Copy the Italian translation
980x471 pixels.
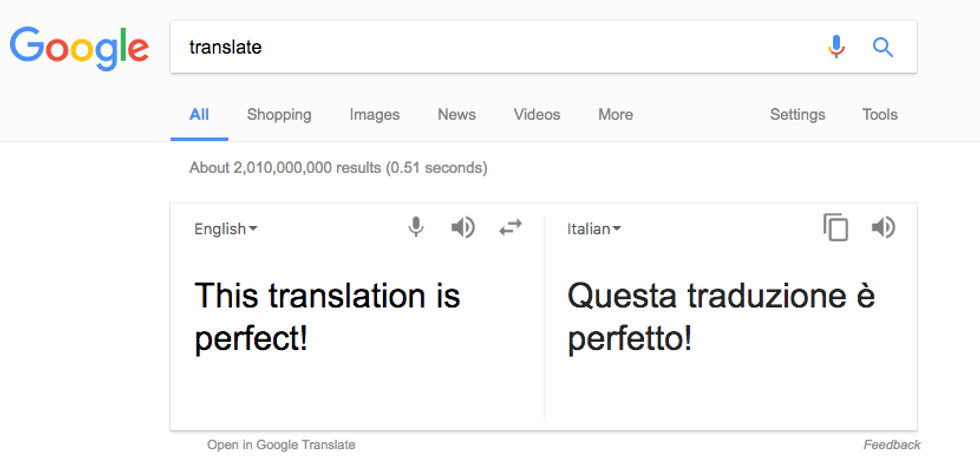[836, 228]
